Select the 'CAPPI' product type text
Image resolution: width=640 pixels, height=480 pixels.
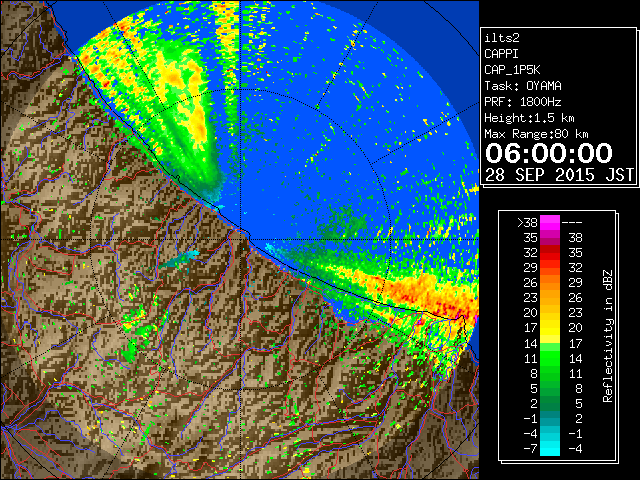(x=501, y=54)
